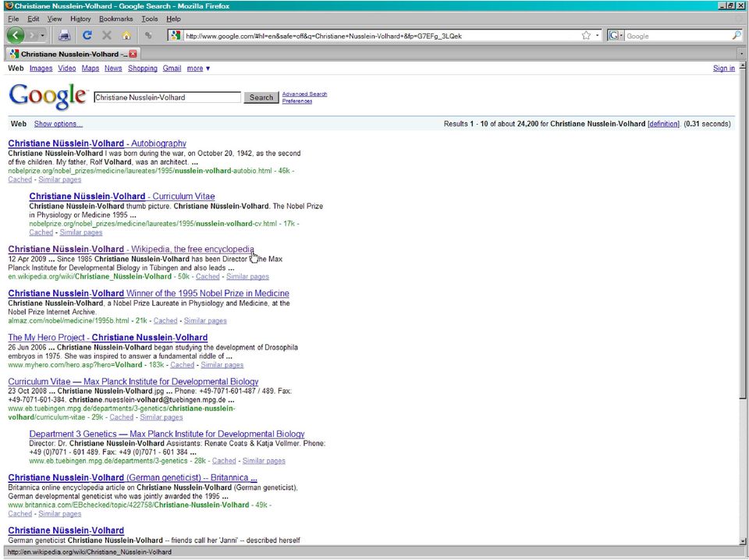Screen dimensions: 749x560
Task: Click the scrollbar down arrow
Action: (742, 541)
